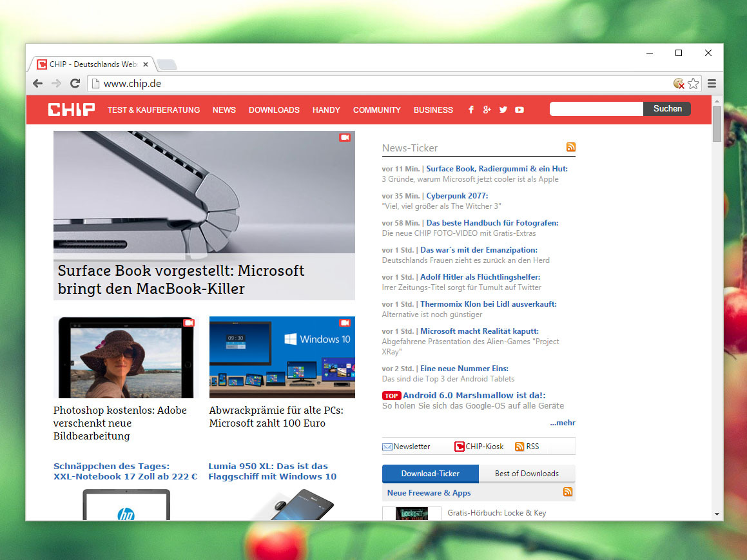The height and width of the screenshot is (560, 747).
Task: Click the Newsletter envelope icon
Action: [x=387, y=447]
